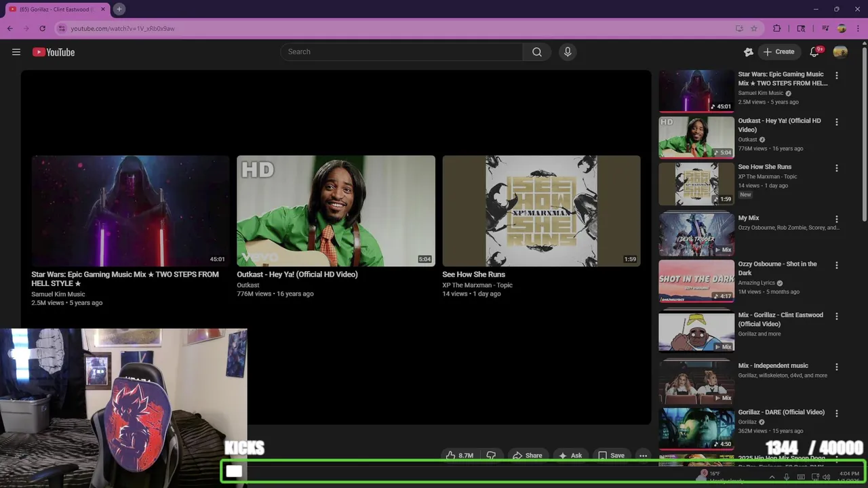Play See How She Runs endscreen thumbnail
868x488 pixels.
pos(541,211)
